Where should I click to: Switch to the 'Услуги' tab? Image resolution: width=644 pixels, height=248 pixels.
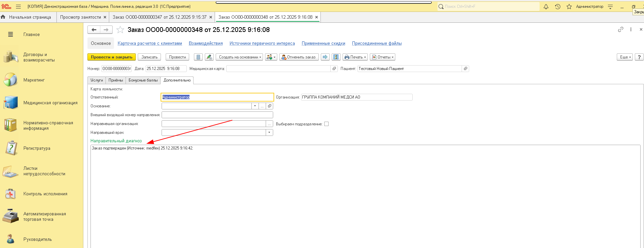click(97, 80)
